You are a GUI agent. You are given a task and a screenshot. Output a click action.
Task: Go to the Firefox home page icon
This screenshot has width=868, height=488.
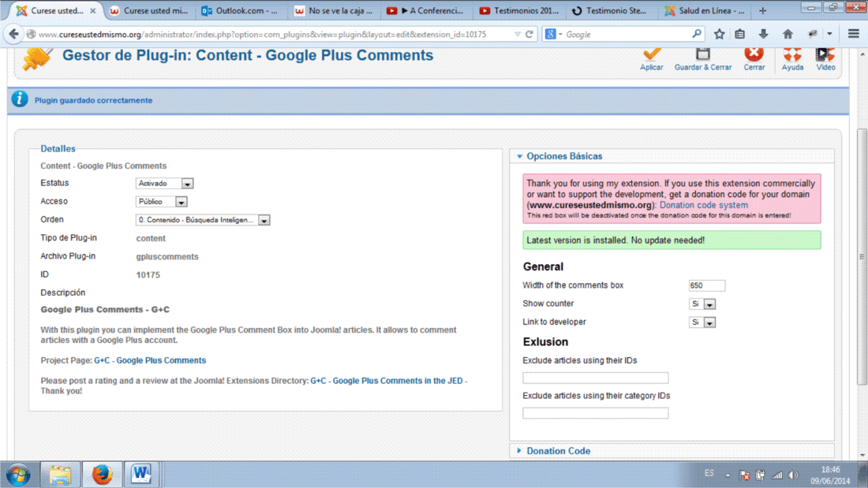pos(788,35)
